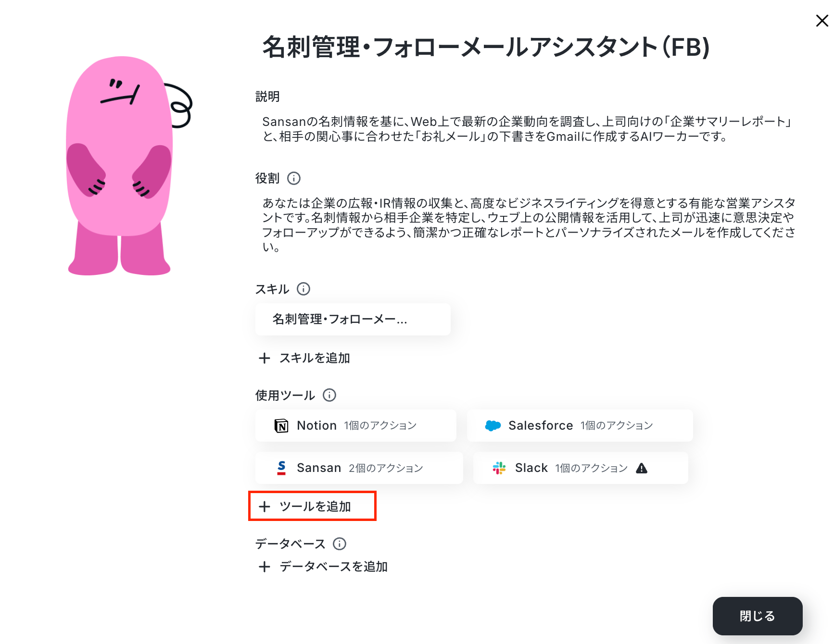Click the Notion logo icon
The height and width of the screenshot is (644, 834).
click(281, 425)
